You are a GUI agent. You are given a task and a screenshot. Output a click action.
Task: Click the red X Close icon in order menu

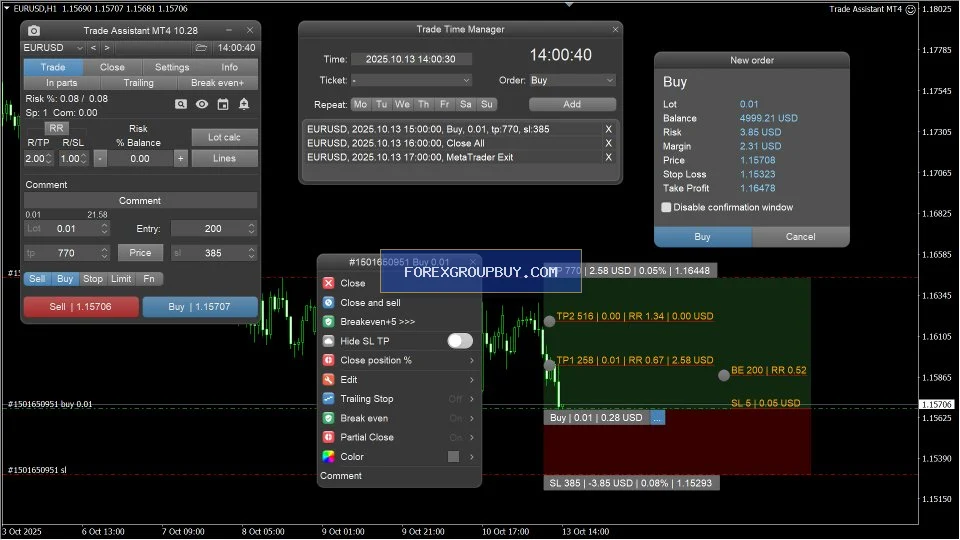point(329,283)
